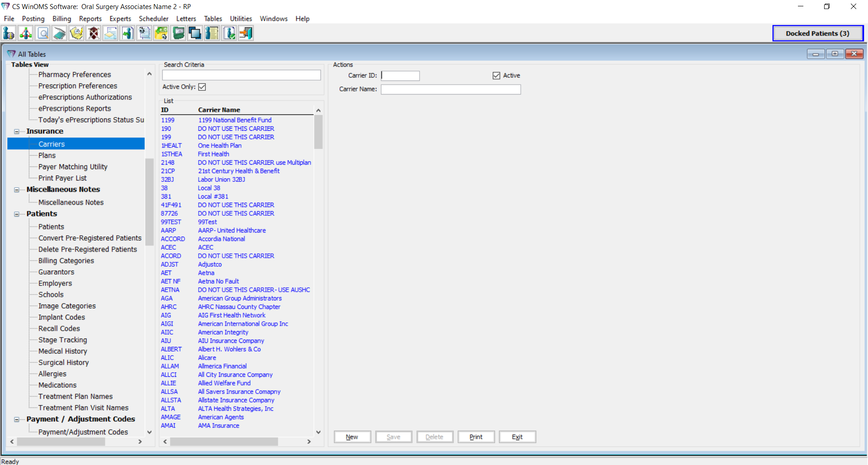Open the scheduler clock and pencil icon
Image resolution: width=868 pixels, height=465 pixels.
point(77,33)
